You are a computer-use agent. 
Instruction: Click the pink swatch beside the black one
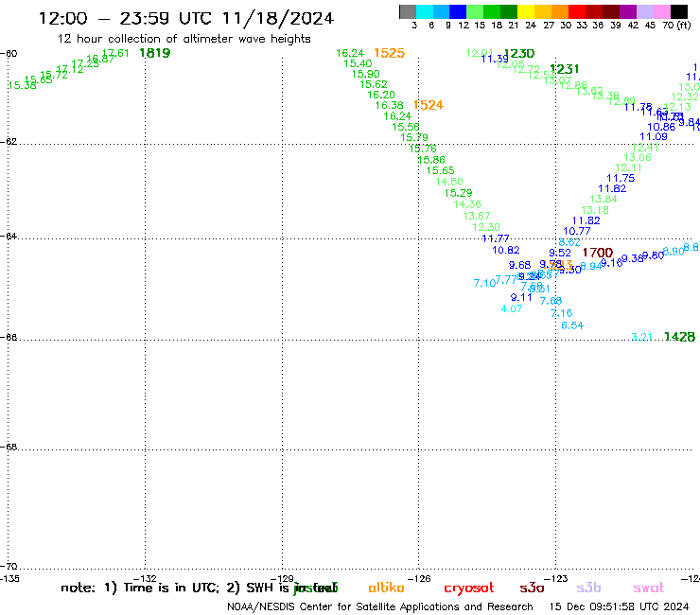[x=661, y=11]
